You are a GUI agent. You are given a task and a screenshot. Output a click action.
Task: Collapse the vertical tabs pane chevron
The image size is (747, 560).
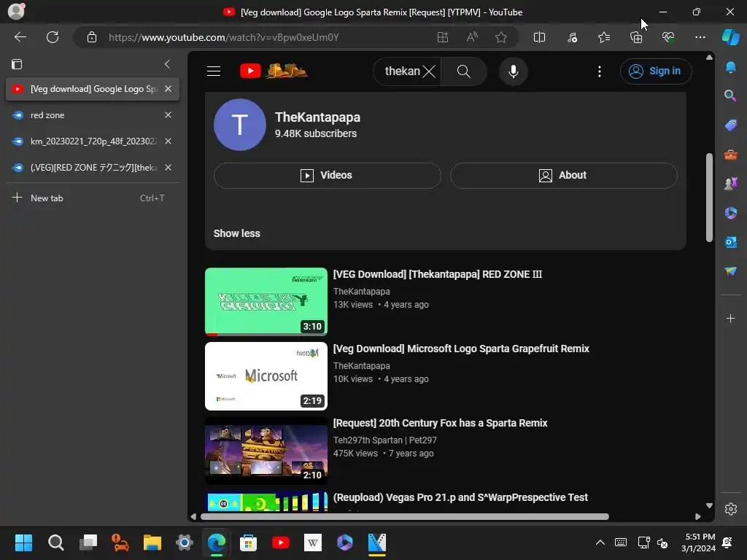167,64
